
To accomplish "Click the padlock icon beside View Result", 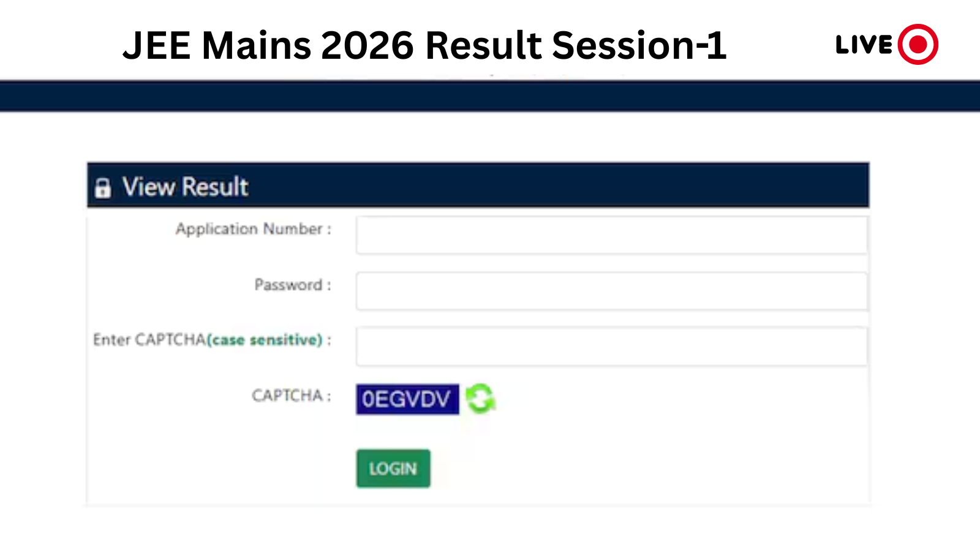I will point(103,187).
